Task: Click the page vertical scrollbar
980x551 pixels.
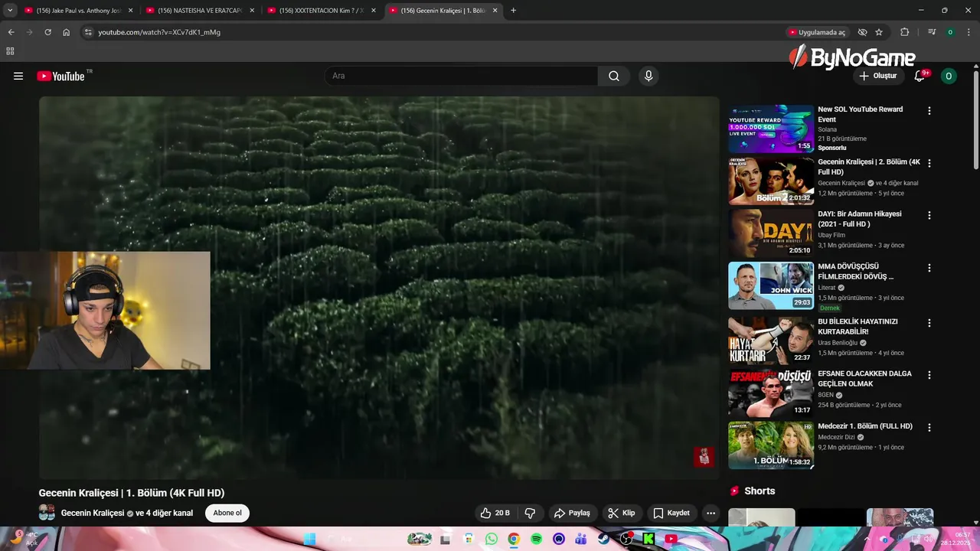Action: [x=976, y=119]
